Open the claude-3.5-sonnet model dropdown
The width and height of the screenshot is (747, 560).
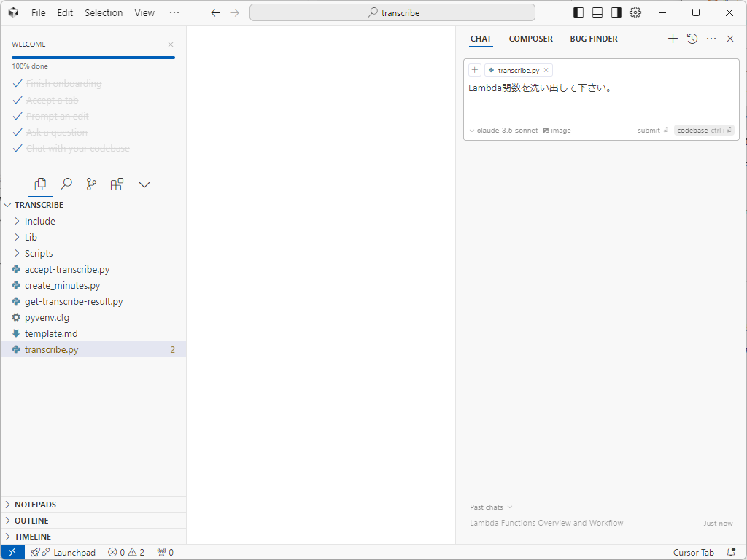[x=503, y=131]
